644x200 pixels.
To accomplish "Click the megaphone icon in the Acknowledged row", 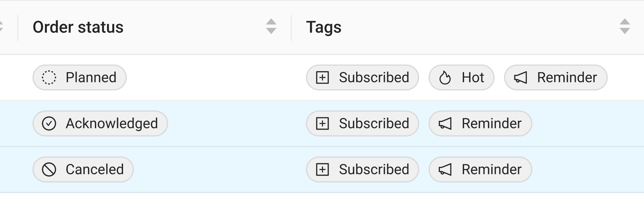I will coord(445,123).
